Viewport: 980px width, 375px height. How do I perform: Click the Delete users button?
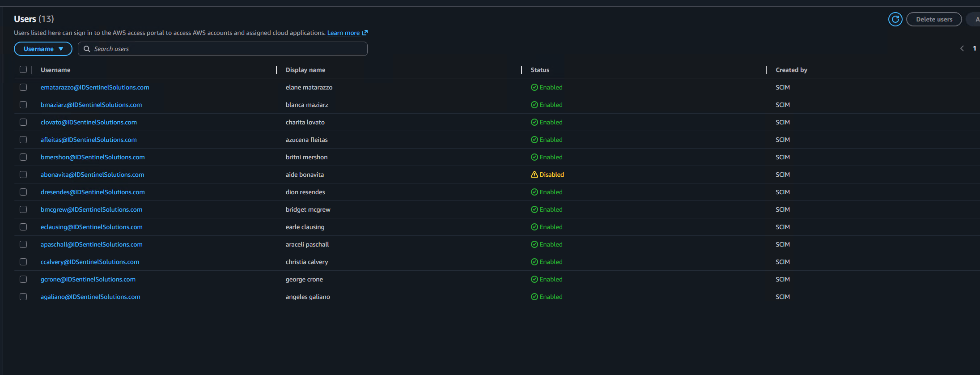(x=934, y=19)
